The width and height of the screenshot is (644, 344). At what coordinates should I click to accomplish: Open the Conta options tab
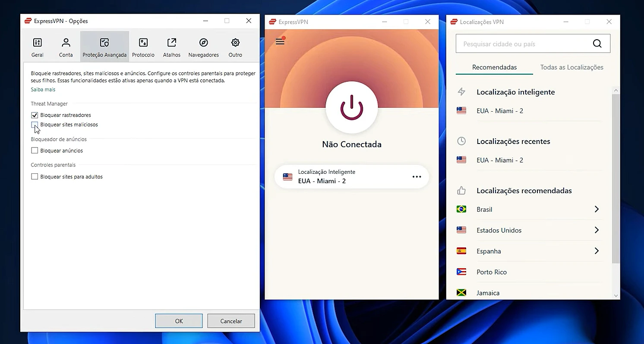(x=66, y=47)
